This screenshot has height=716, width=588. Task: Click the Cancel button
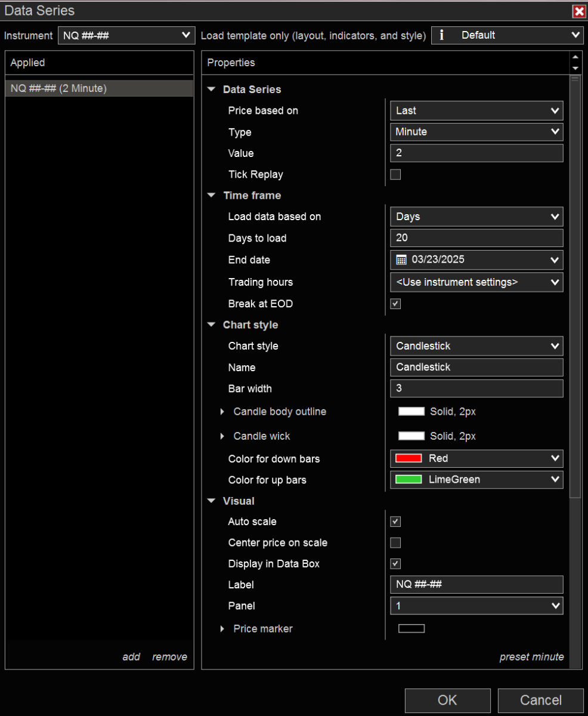[x=540, y=700]
